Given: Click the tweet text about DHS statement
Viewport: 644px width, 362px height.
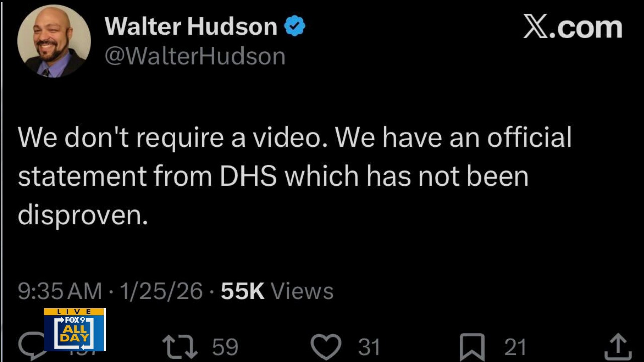Looking at the screenshot, I should click(295, 176).
